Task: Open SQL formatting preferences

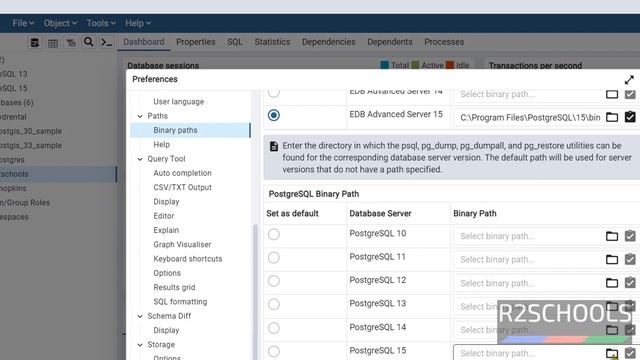Action: 180,302
